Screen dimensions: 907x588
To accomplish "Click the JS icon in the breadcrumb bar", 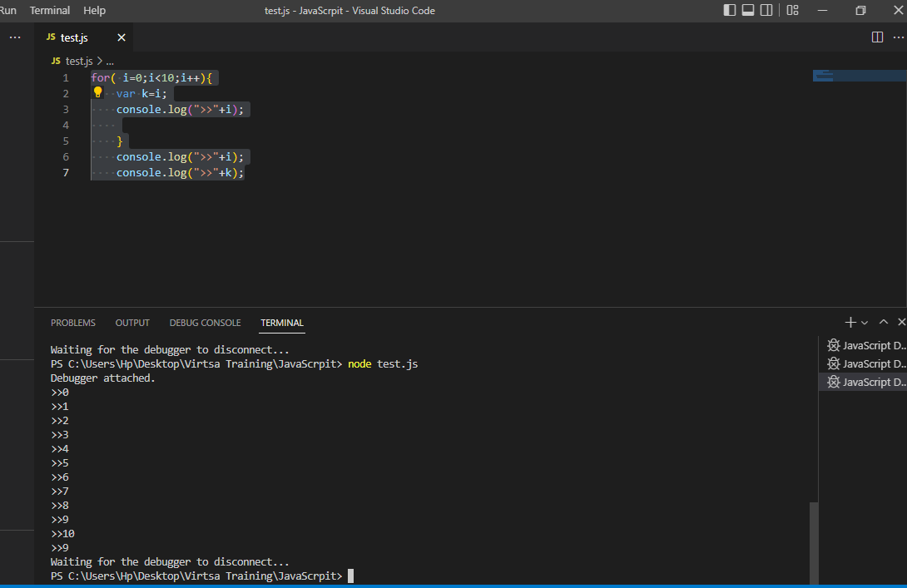I will point(57,60).
